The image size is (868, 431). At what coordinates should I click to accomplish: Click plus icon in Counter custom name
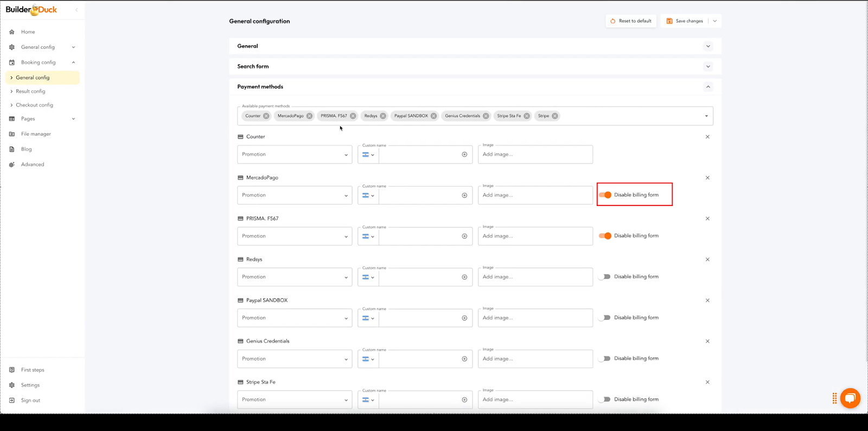click(464, 155)
